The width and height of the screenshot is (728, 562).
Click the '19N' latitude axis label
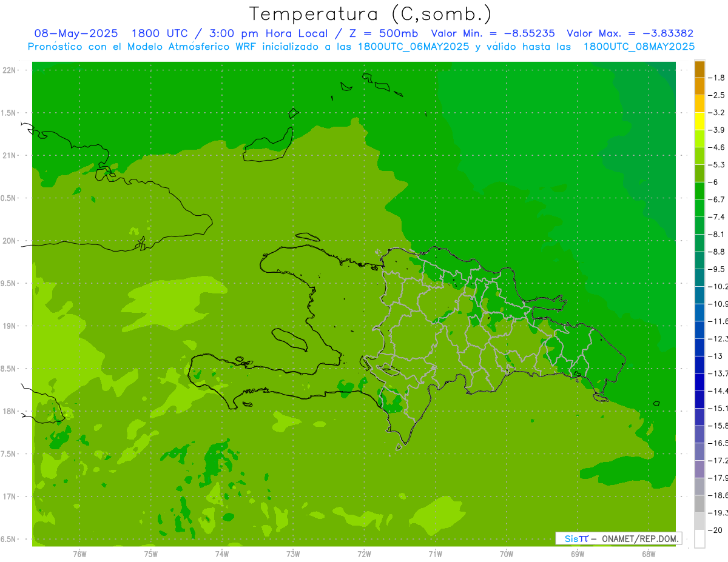[9, 326]
